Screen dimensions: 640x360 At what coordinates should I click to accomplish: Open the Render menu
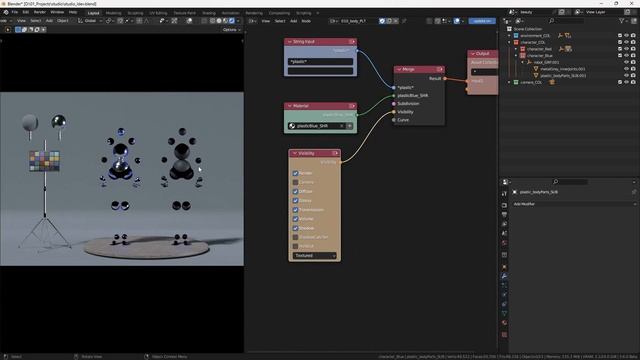40,12
